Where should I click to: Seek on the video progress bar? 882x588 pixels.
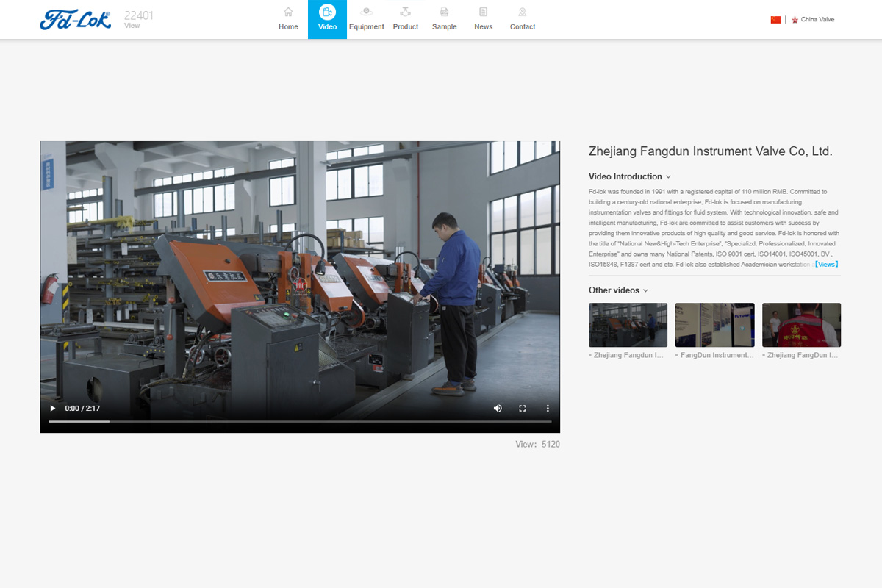300,421
